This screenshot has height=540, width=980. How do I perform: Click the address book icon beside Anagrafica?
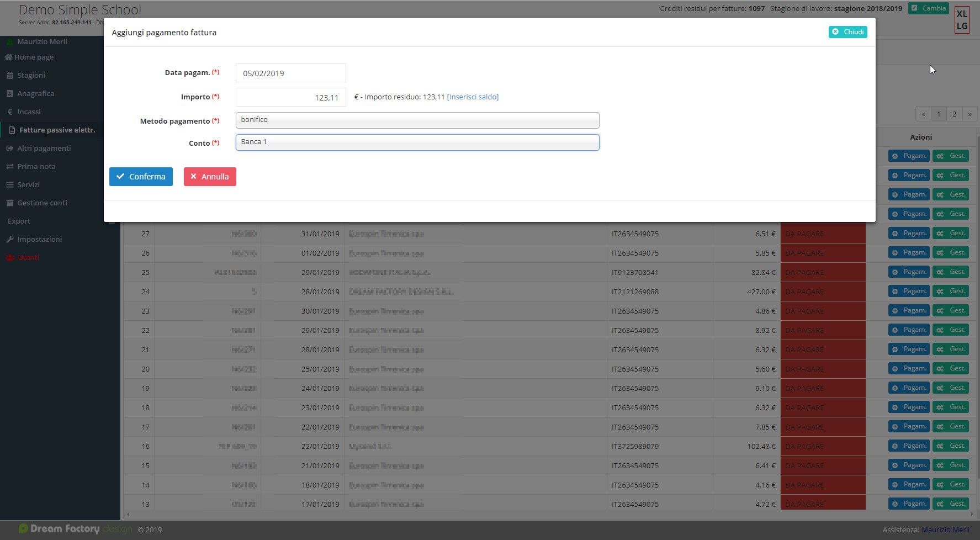(x=9, y=93)
